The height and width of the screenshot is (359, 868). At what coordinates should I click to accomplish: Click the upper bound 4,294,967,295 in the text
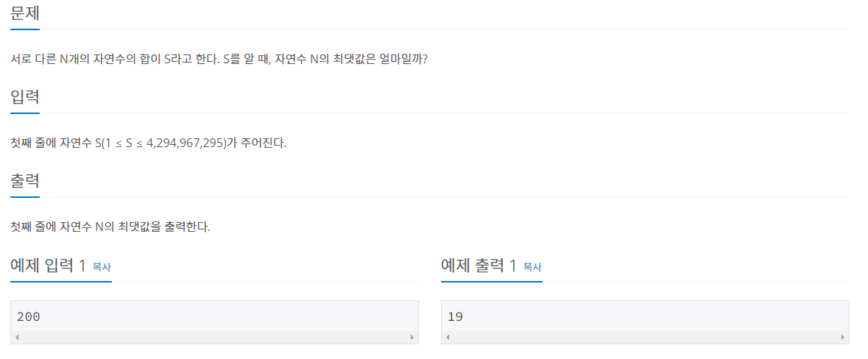click(x=186, y=143)
